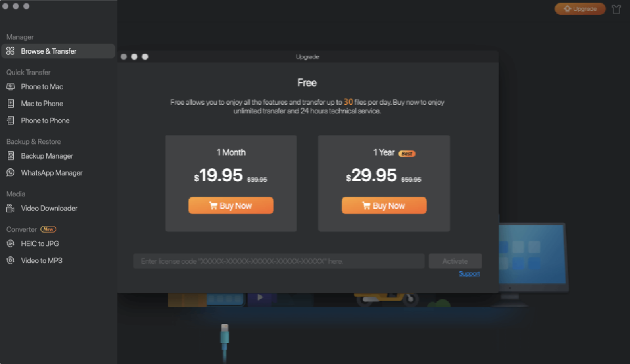The width and height of the screenshot is (630, 364).
Task: Buy the 1 Month plan
Action: (231, 205)
